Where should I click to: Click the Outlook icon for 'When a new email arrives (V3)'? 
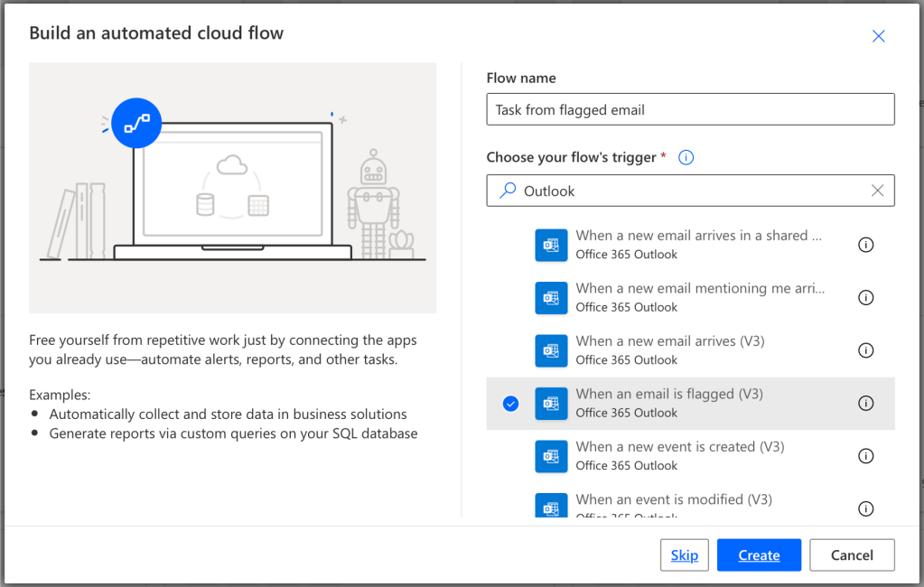point(551,350)
